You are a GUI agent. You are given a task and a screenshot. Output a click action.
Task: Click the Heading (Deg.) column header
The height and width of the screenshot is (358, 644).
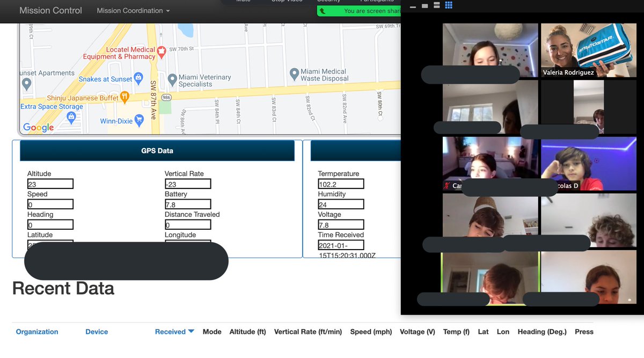[542, 332]
